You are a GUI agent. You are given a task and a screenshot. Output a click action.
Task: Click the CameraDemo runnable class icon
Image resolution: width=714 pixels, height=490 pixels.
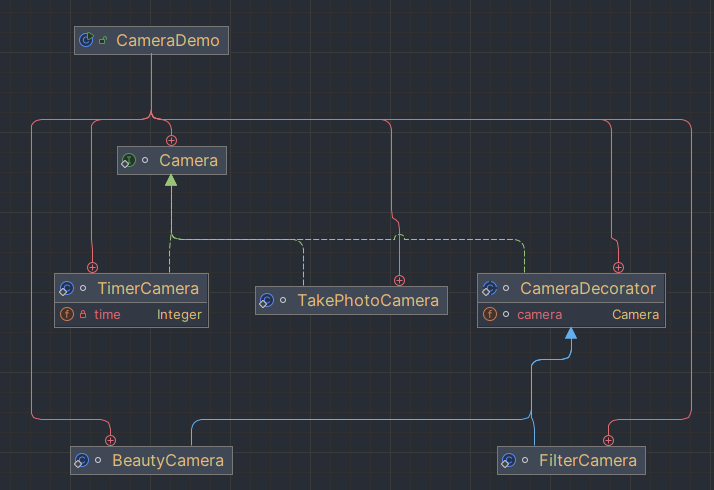(x=87, y=40)
